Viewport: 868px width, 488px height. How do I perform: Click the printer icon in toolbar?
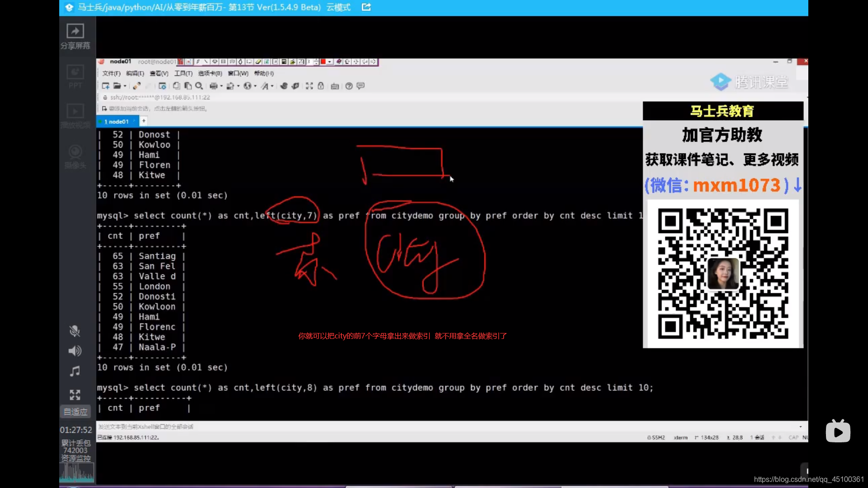click(x=214, y=86)
